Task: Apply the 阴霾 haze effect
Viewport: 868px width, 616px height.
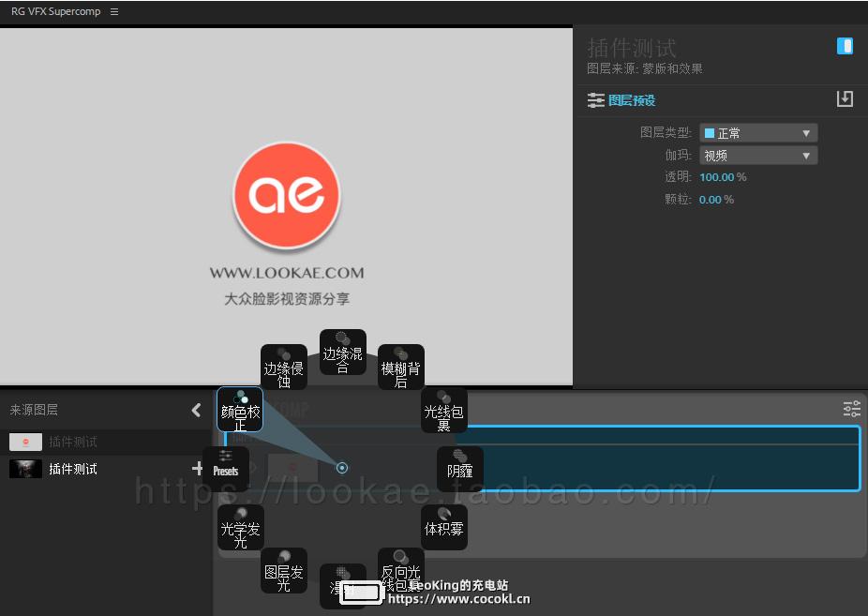Action: [460, 470]
